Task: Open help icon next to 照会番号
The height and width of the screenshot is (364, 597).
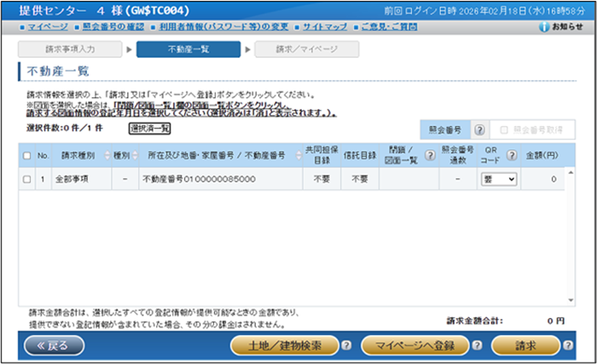Action: [x=479, y=130]
